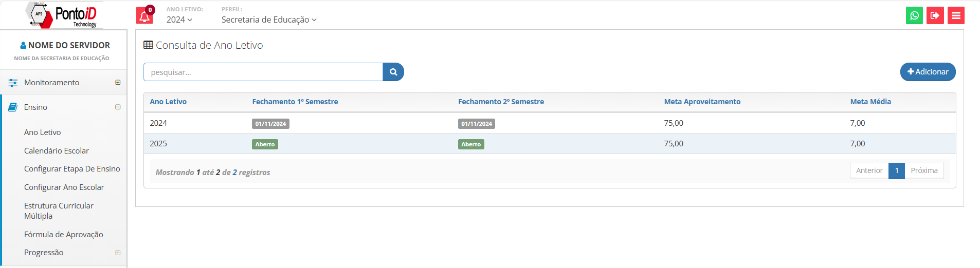Sort by Meta Aproveitamento column header

(702, 102)
